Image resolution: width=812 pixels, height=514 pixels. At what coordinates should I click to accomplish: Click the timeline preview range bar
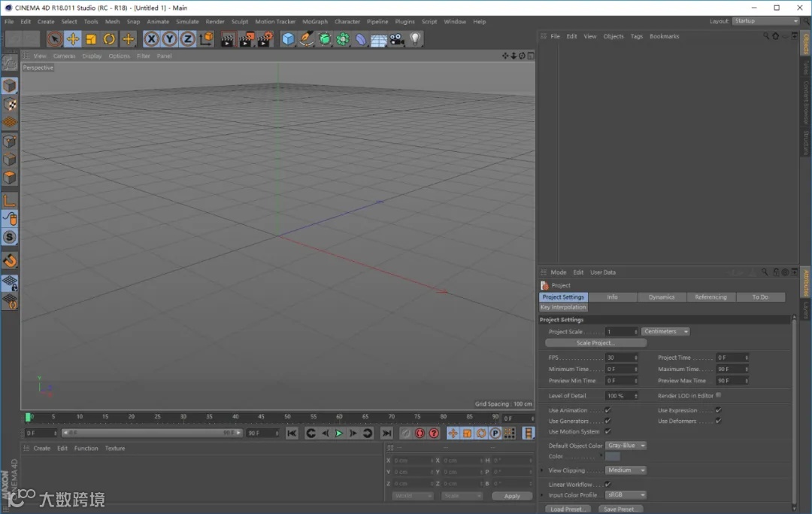tap(152, 433)
